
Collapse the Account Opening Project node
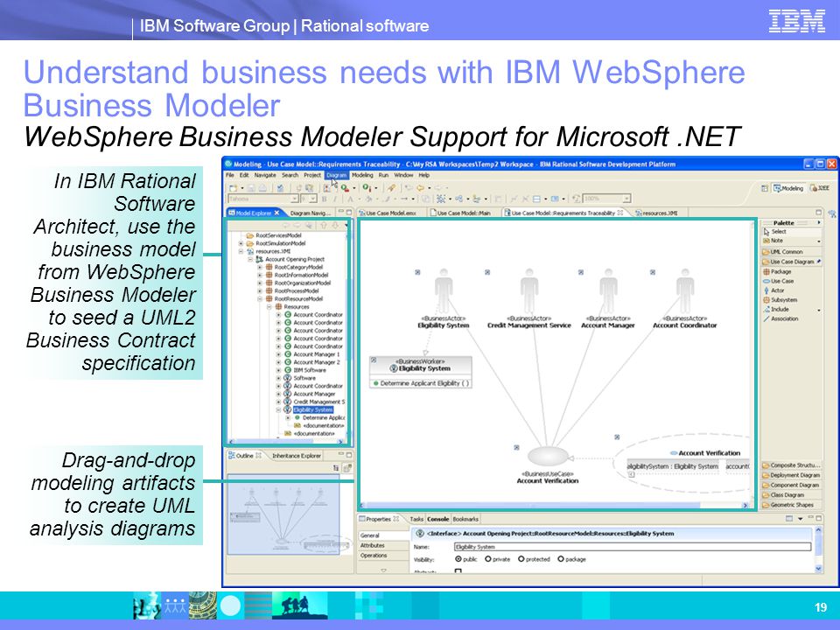[x=250, y=259]
